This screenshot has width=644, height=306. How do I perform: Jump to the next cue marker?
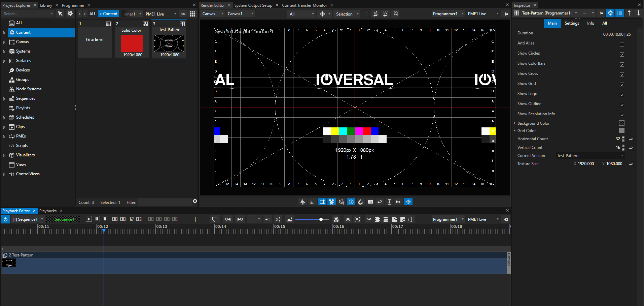coord(240,219)
